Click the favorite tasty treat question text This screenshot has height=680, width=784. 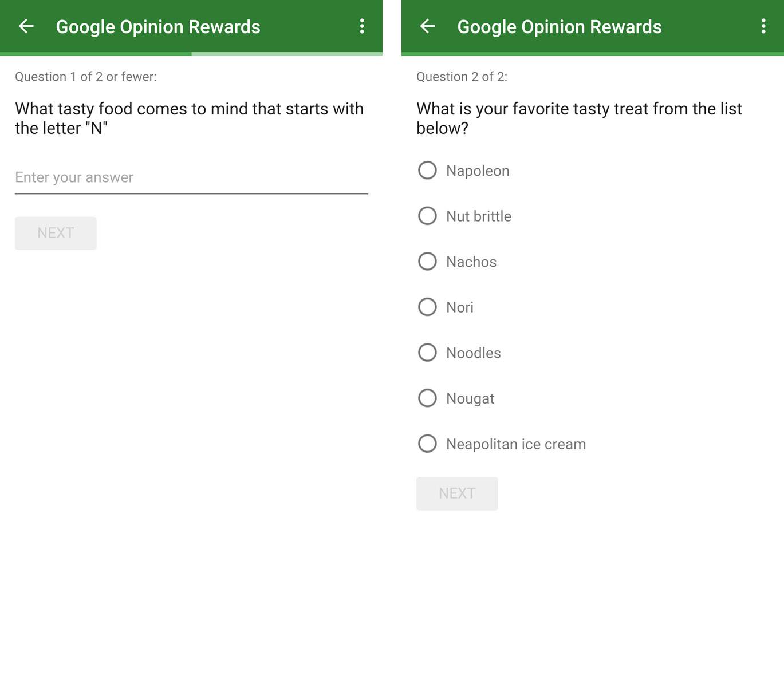(579, 118)
